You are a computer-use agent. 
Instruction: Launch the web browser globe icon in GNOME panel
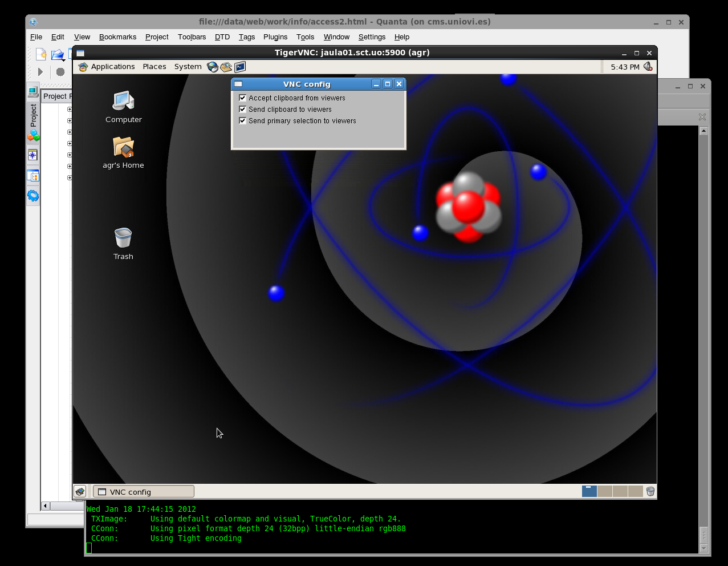coord(213,67)
